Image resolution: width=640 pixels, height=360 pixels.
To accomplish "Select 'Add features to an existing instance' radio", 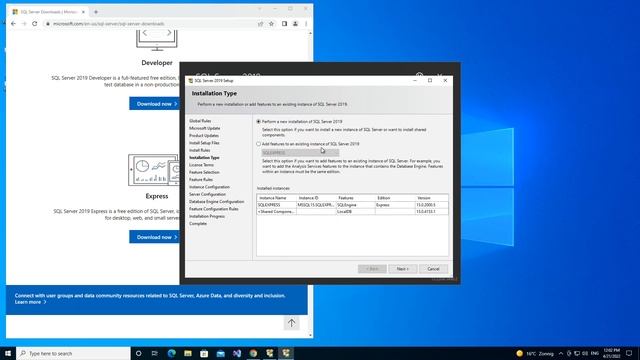I will pos(258,144).
